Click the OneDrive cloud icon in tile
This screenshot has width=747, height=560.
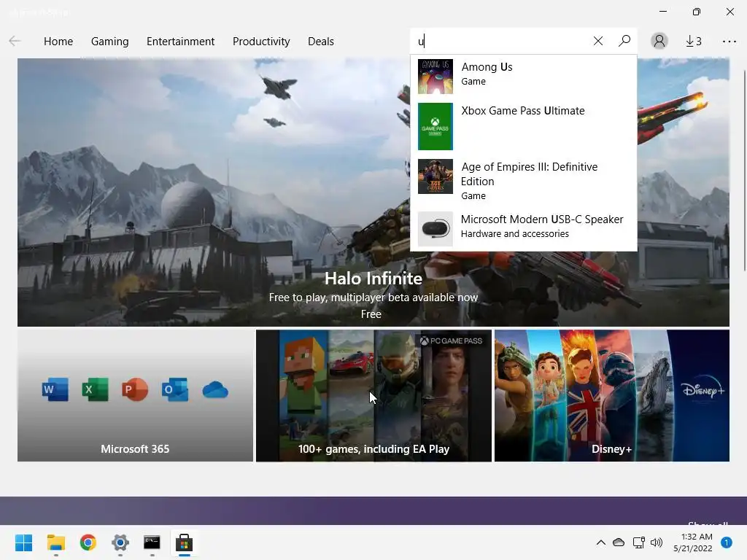[x=215, y=390]
